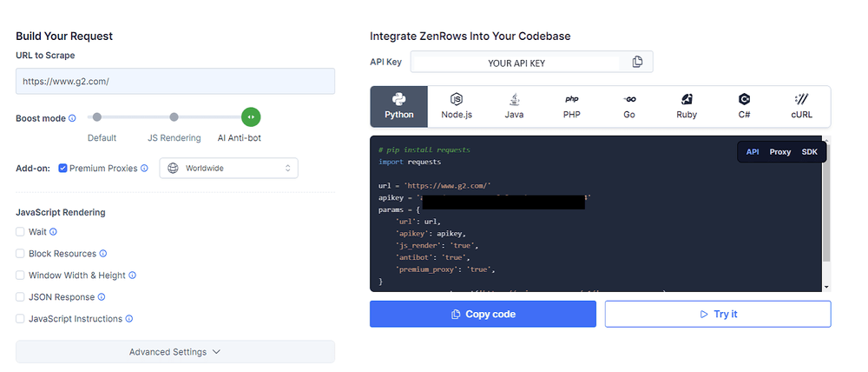Screen dimensions: 868x372
Task: Check the JSON Response option
Action: click(20, 296)
